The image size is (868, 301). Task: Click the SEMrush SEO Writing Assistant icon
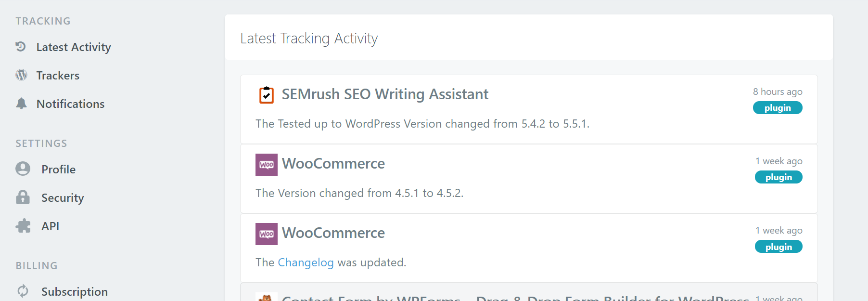(267, 95)
